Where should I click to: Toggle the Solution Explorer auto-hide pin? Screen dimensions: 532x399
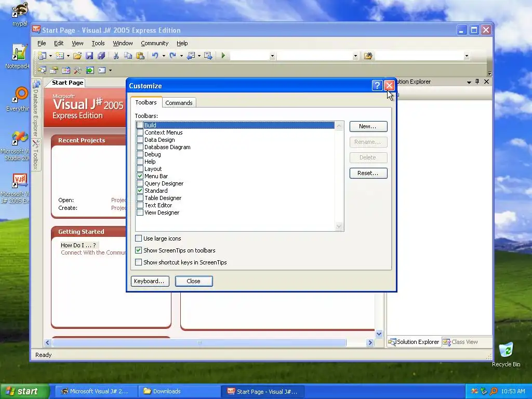coord(477,82)
